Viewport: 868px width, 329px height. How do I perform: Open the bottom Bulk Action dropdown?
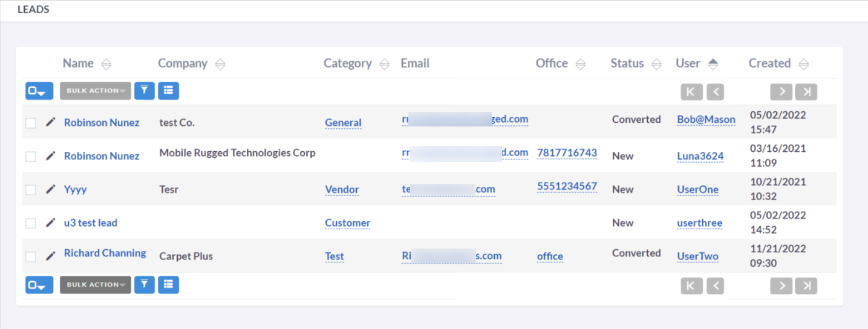click(96, 284)
